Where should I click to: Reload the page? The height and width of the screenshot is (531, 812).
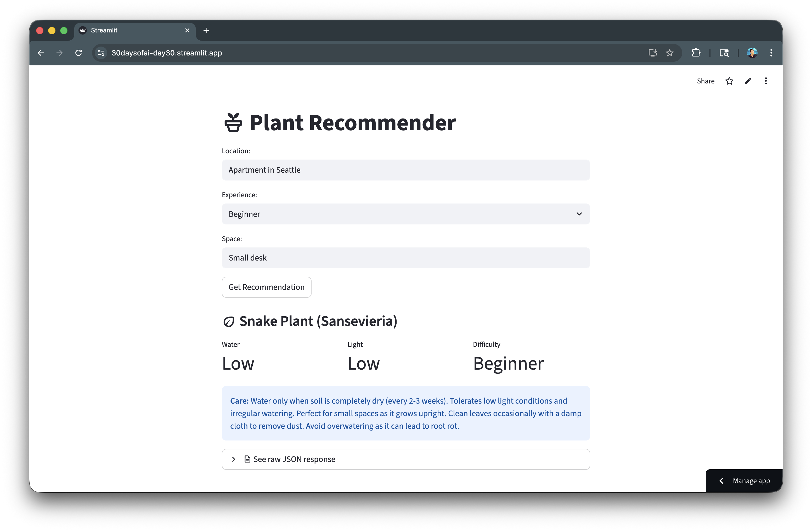(x=78, y=53)
